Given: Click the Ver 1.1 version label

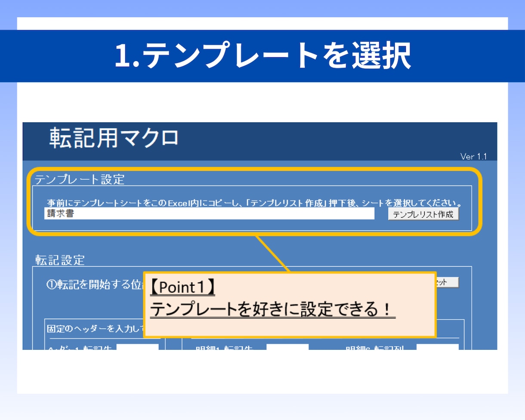Looking at the screenshot, I should (x=473, y=157).
